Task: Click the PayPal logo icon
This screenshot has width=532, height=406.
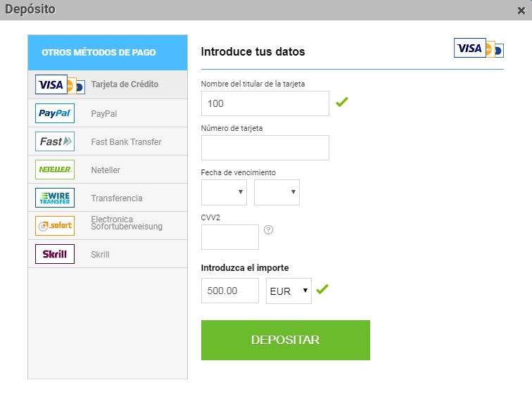Action: click(55, 113)
